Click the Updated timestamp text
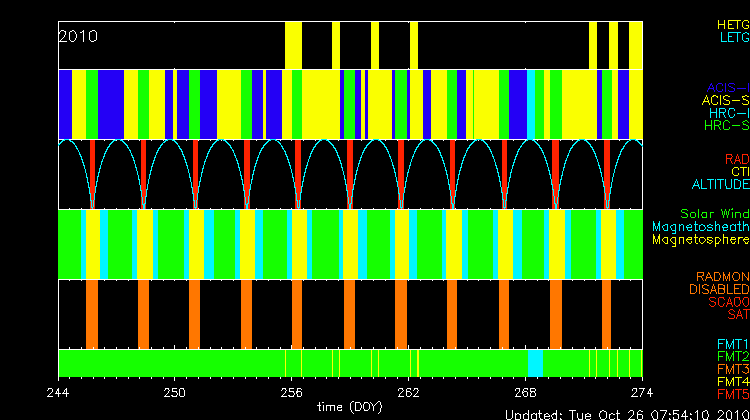 click(x=626, y=414)
